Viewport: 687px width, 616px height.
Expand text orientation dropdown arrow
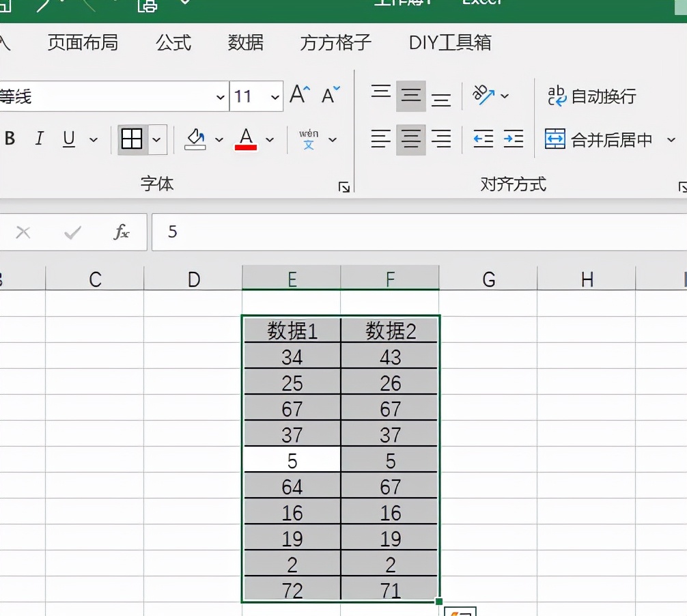505,96
